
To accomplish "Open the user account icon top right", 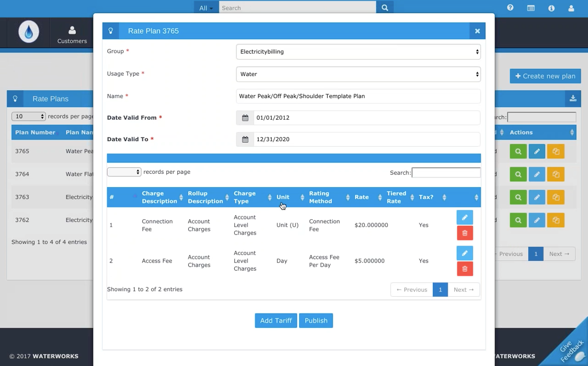I will click(571, 8).
